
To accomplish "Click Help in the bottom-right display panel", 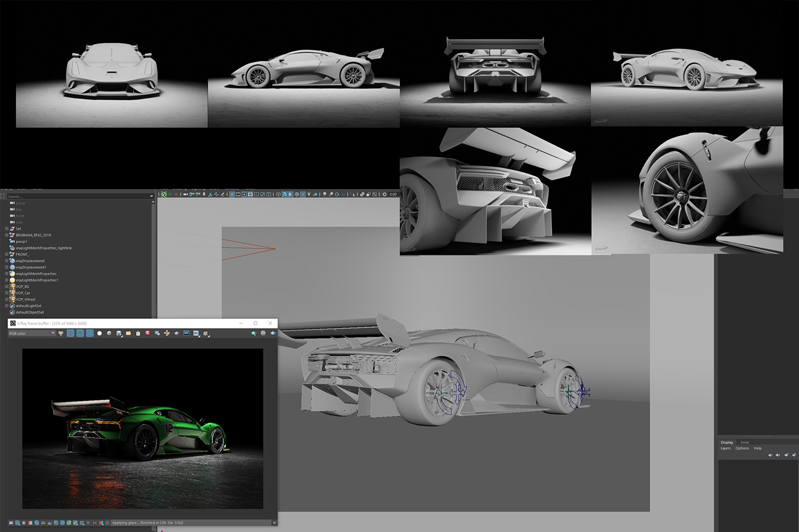I will coord(757,448).
